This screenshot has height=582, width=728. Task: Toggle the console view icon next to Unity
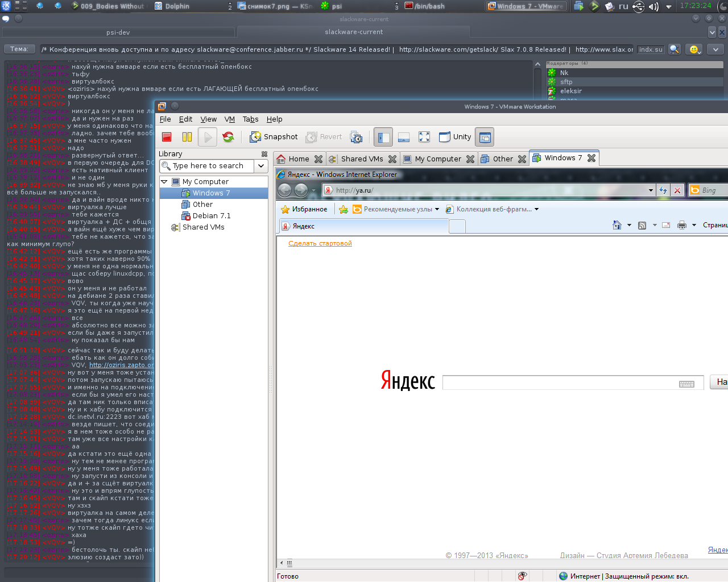click(485, 137)
